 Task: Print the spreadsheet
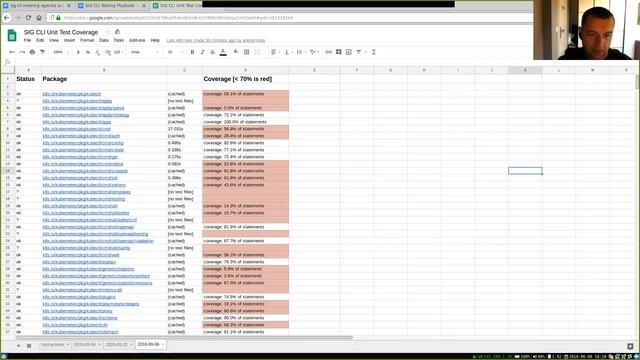click(x=32, y=52)
